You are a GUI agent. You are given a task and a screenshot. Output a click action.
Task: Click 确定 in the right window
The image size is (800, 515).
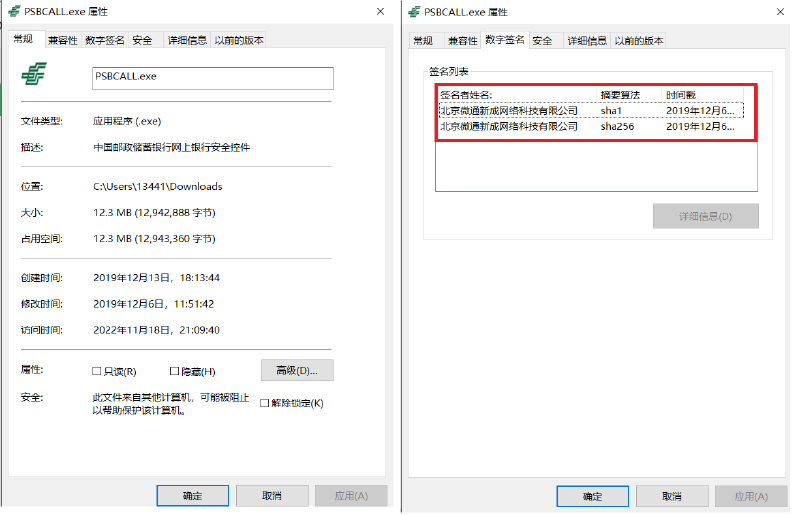point(592,496)
